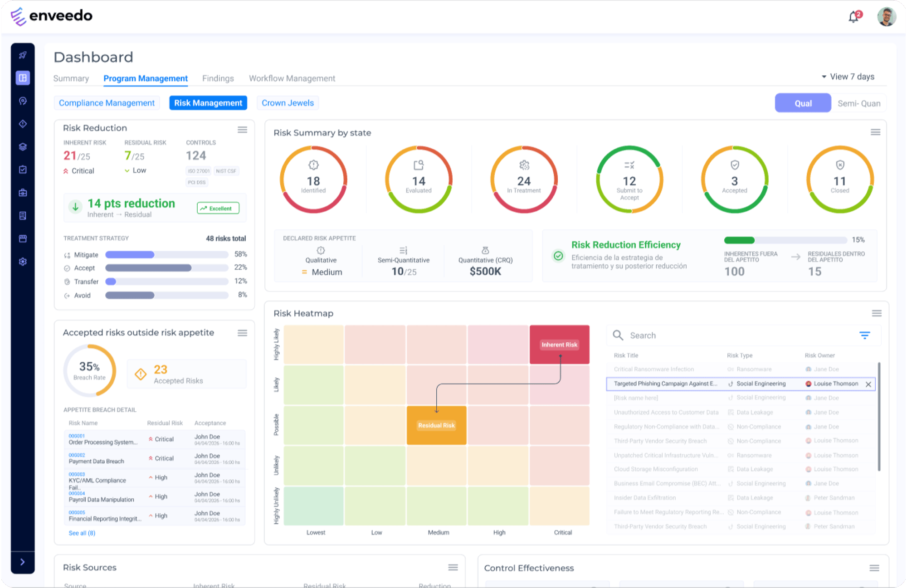Open the settings gear sidebar icon
Image resolution: width=907 pixels, height=588 pixels.
[x=23, y=262]
